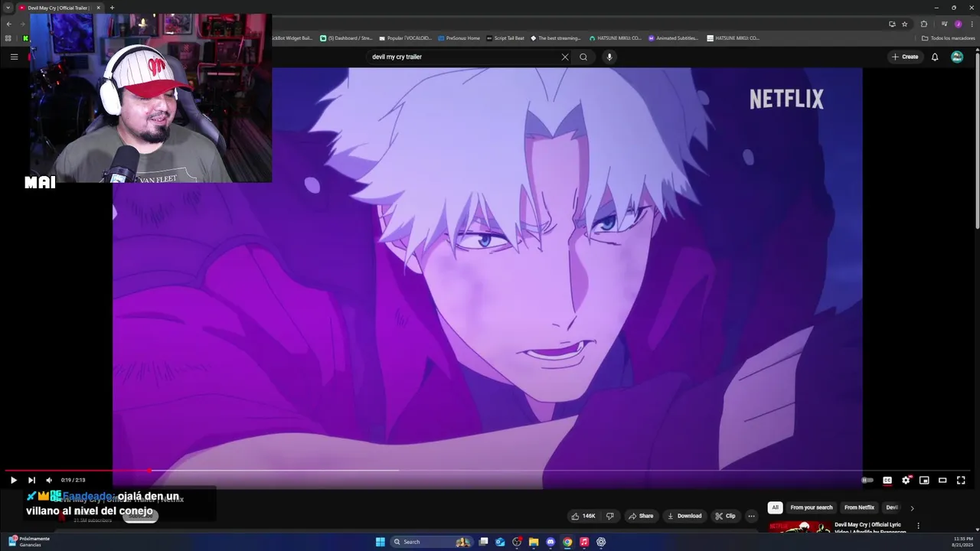Seek on the video progress bar
Viewport: 980px width, 551px height.
(x=487, y=471)
